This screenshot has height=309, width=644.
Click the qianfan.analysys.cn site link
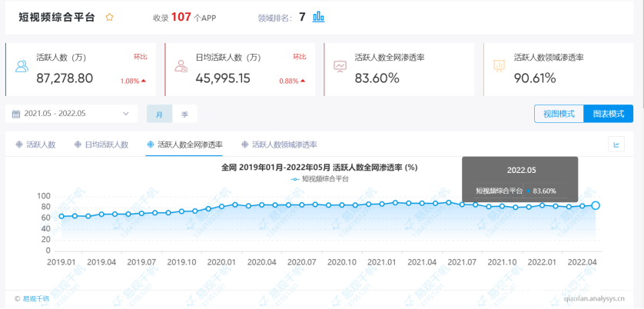click(594, 299)
